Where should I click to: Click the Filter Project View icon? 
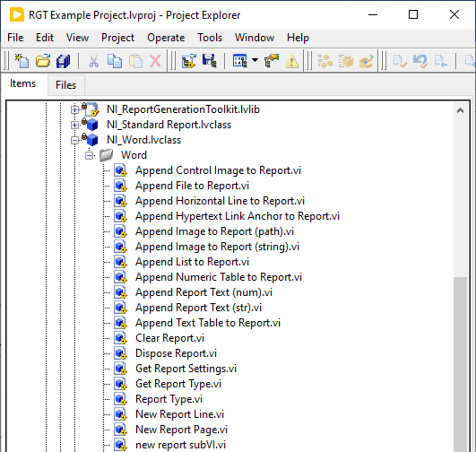240,60
